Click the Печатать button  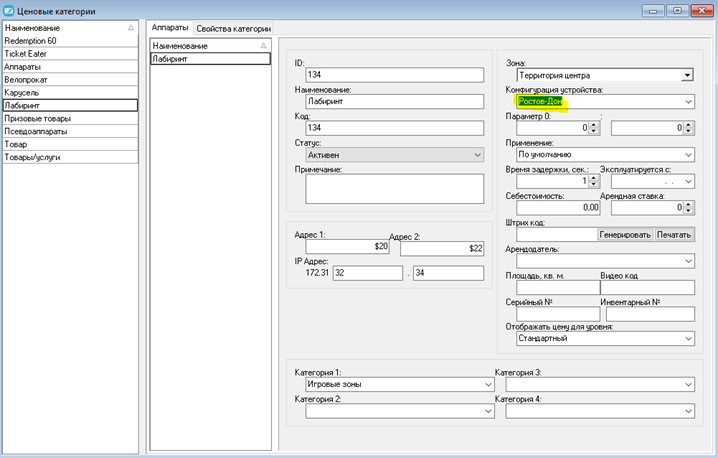tap(674, 234)
